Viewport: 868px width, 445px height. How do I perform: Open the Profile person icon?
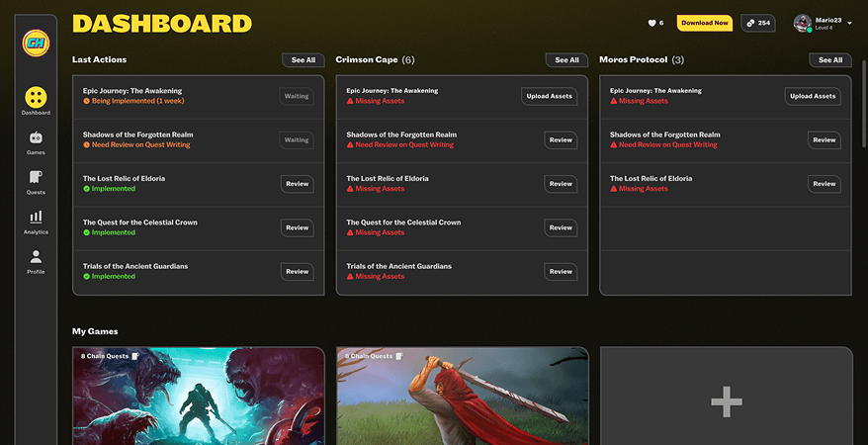36,256
